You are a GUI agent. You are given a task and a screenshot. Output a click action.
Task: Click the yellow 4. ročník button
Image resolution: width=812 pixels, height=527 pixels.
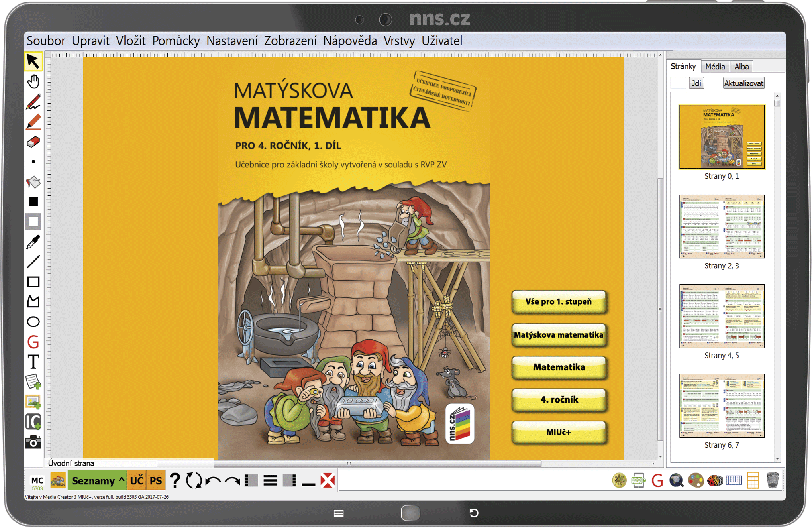click(559, 399)
